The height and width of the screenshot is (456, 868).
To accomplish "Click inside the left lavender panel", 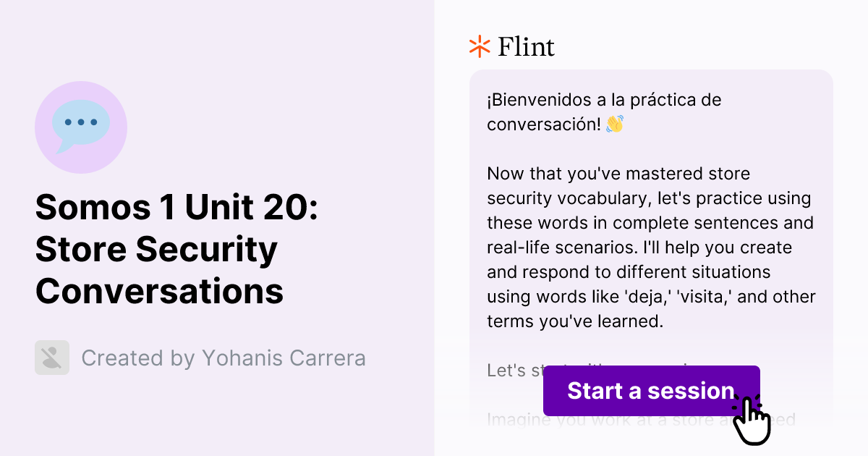I will (217, 420).
